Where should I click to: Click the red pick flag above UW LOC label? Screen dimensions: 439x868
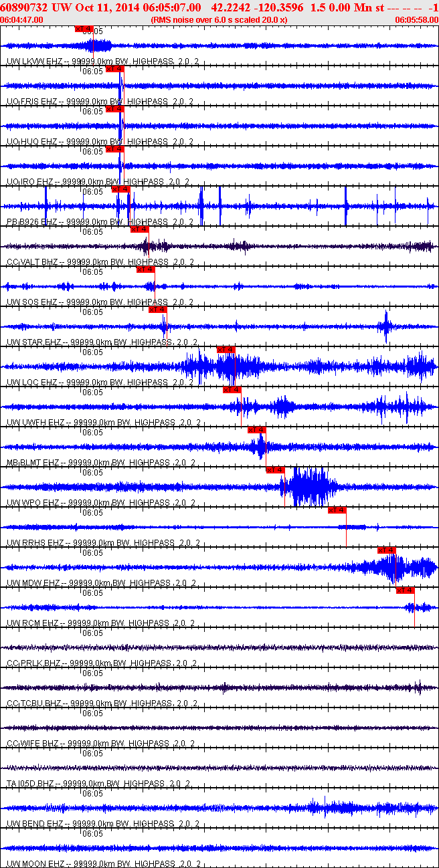click(226, 350)
